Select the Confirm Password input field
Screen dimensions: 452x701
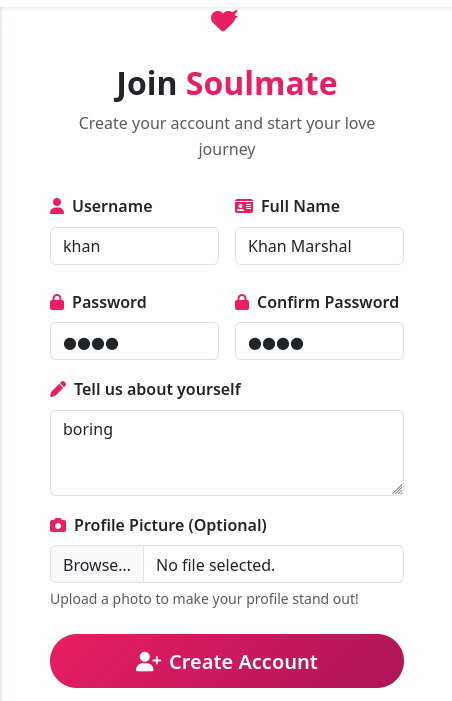click(319, 341)
